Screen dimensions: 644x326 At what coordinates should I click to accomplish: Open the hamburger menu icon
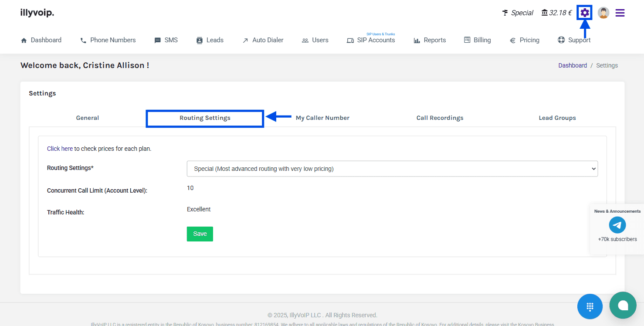click(x=620, y=13)
